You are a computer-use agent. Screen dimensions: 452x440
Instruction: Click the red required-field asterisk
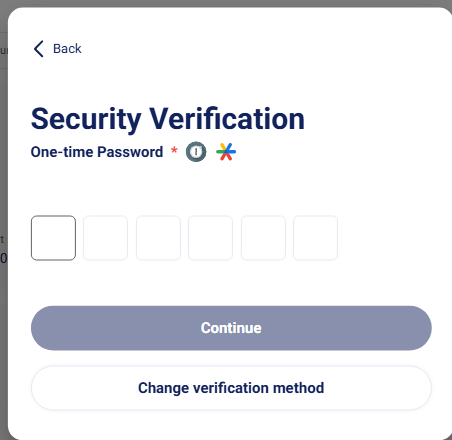[x=174, y=150]
